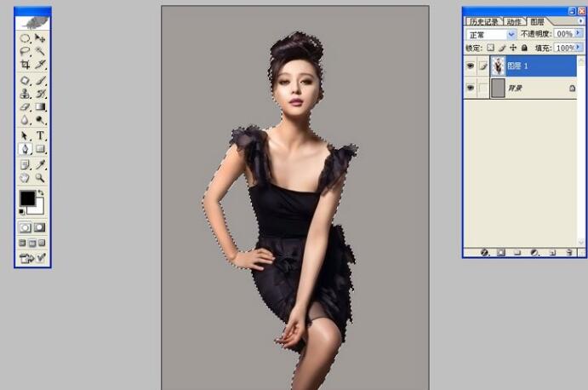This screenshot has width=588, height=390.
Task: Click the 背景 layer link box
Action: (483, 89)
